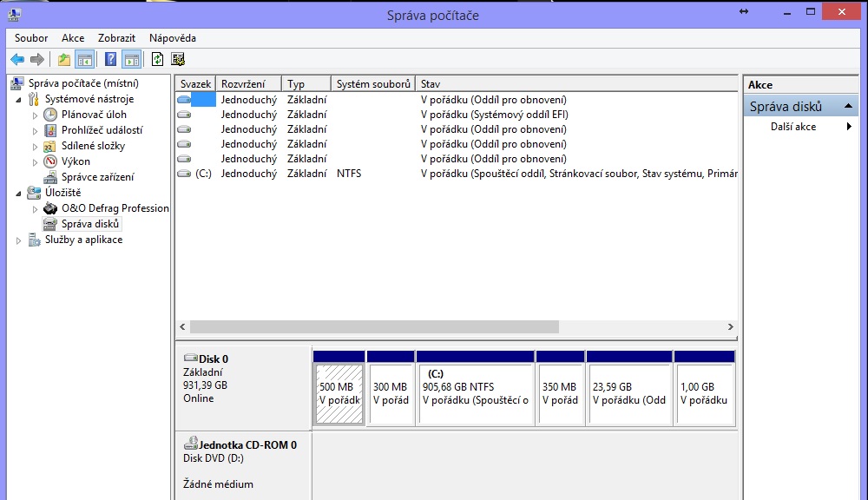
Task: Toggle the console tree show/hide icon
Action: tap(84, 59)
